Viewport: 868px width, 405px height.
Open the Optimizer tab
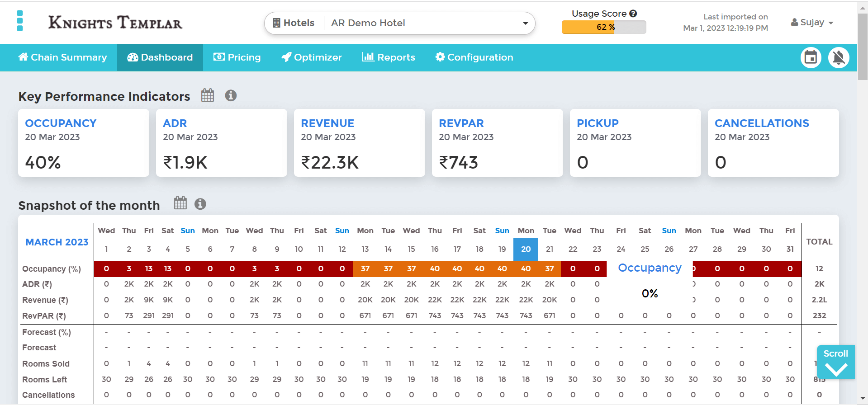tap(312, 57)
